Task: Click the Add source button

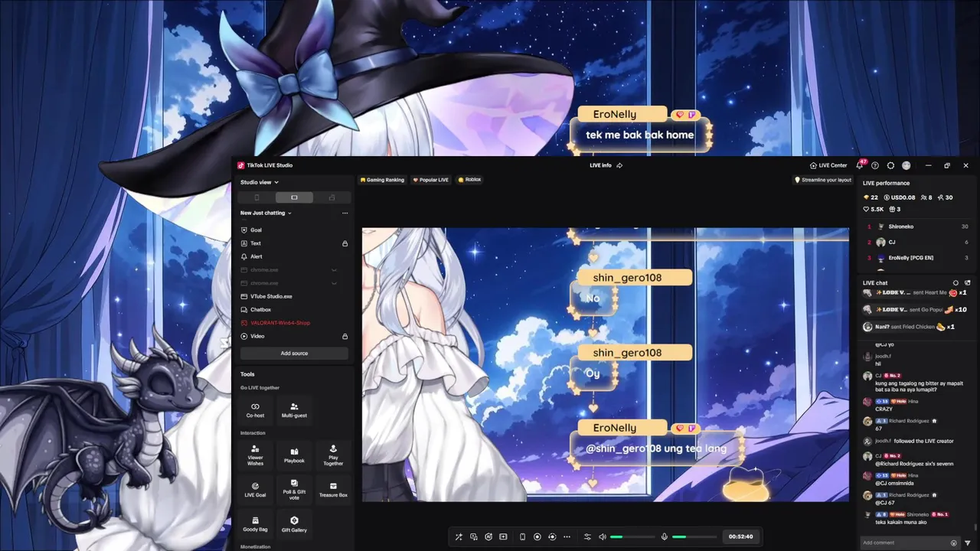Action: pos(294,353)
